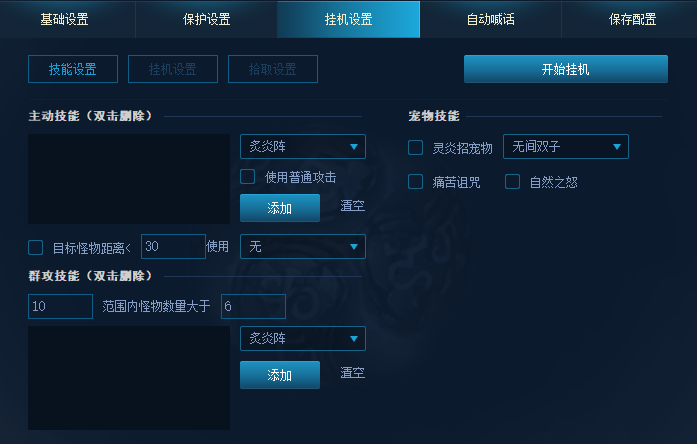Enable the 使用普通攻击 checkbox

[248, 177]
